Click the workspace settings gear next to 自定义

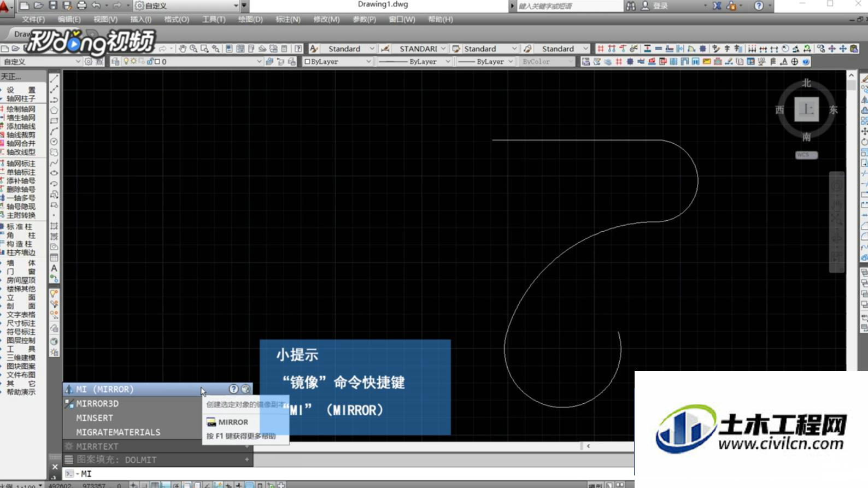pyautogui.click(x=88, y=62)
